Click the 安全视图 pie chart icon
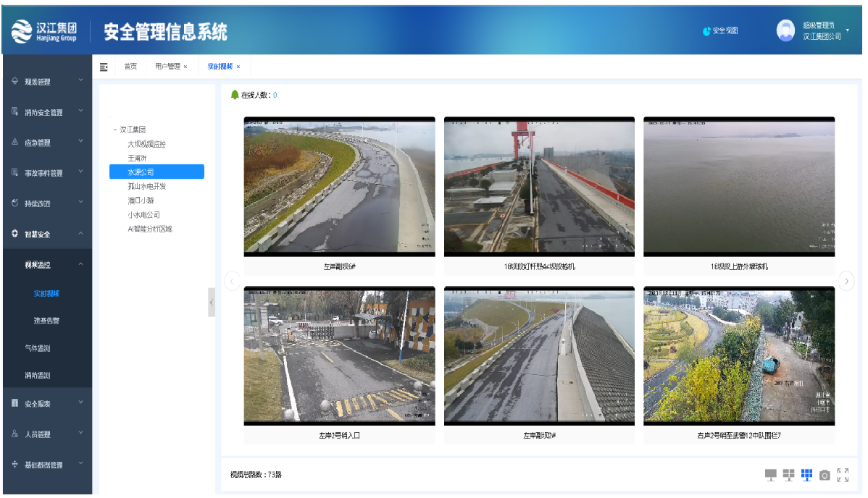 (x=707, y=31)
